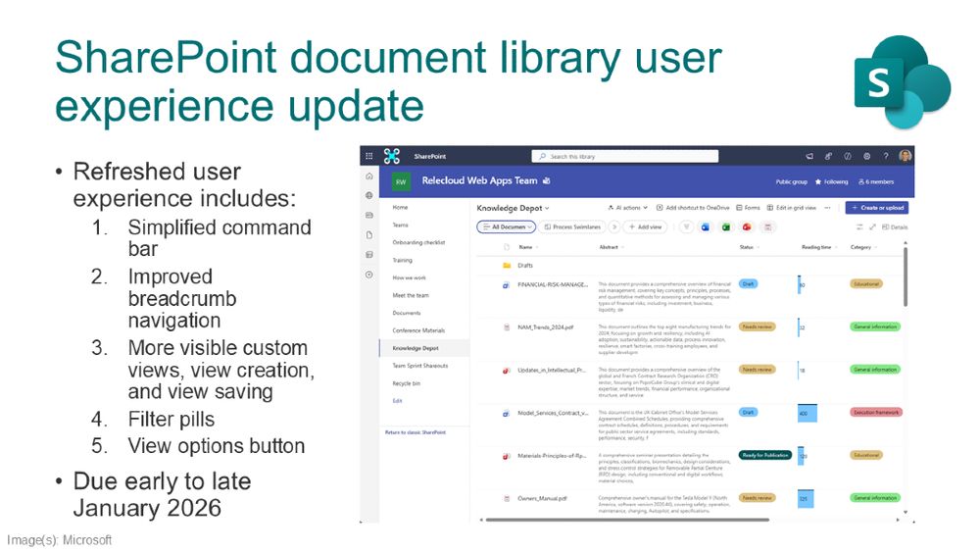This screenshot has width=980, height=552.
Task: Open Onboarding checklist in site navigation
Action: click(x=418, y=242)
